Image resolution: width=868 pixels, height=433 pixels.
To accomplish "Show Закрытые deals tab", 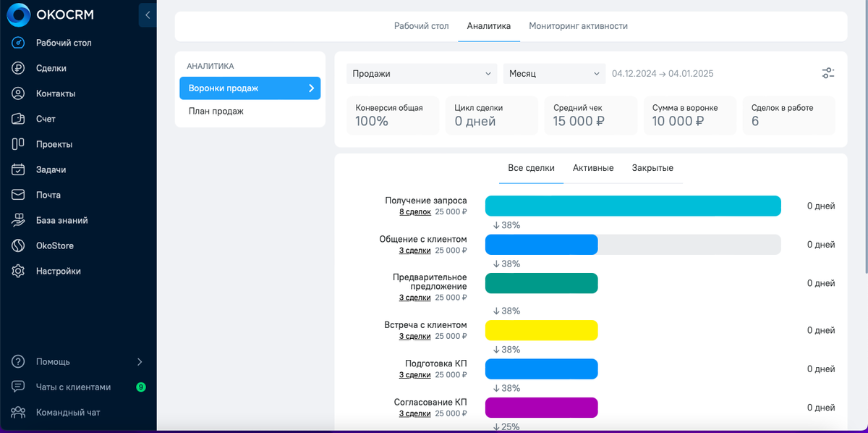I will tap(652, 168).
